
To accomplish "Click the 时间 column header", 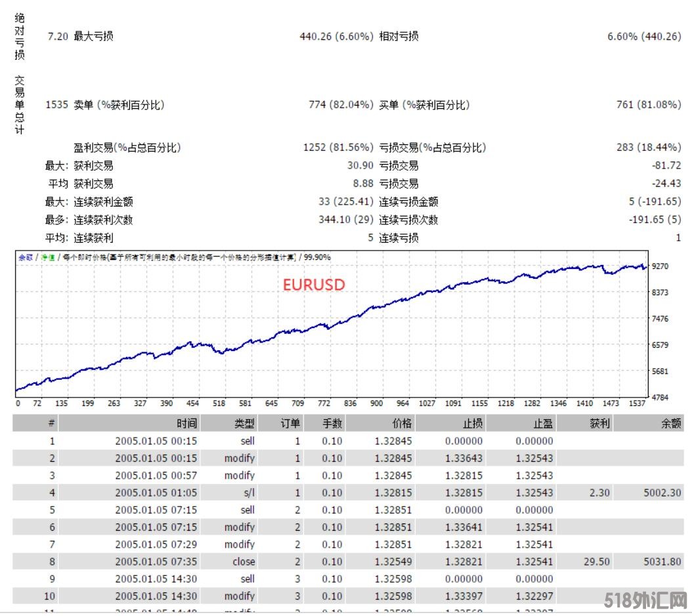I will point(186,423).
